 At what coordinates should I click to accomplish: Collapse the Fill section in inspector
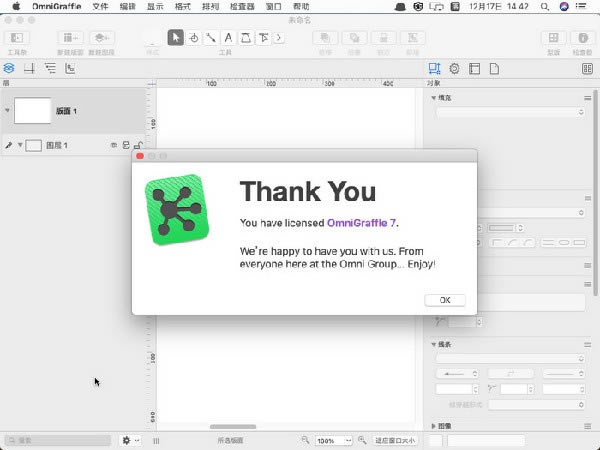pos(434,98)
